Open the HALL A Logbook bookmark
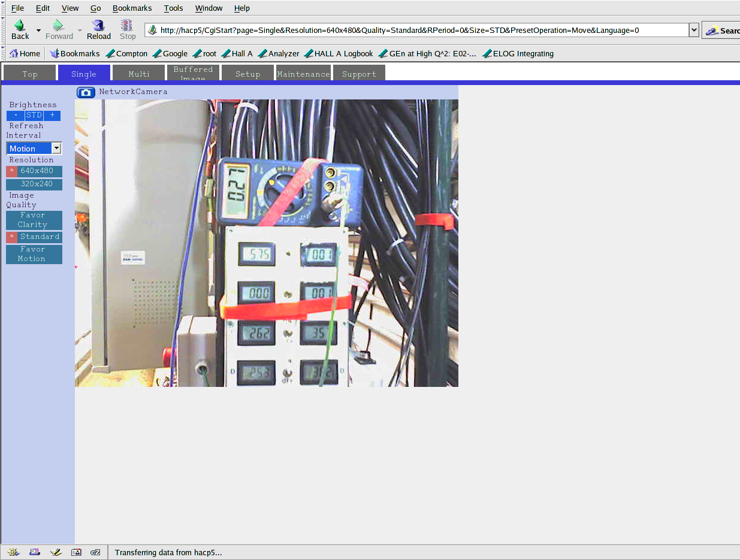Viewport: 740px width, 560px height. (x=339, y=53)
